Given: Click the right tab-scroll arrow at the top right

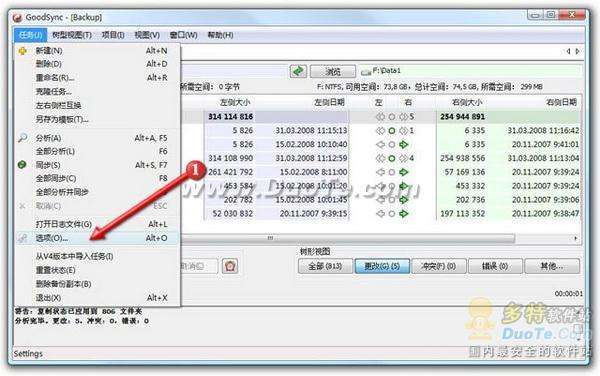Looking at the screenshot, I should (x=577, y=51).
